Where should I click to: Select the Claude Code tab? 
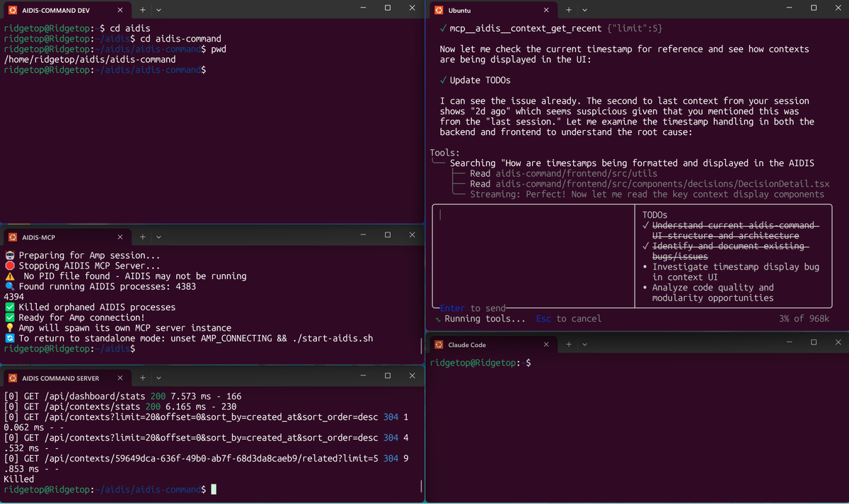pos(493,345)
